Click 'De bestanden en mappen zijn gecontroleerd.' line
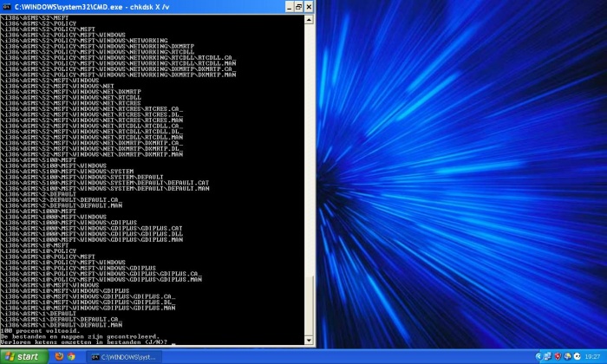 (80, 336)
